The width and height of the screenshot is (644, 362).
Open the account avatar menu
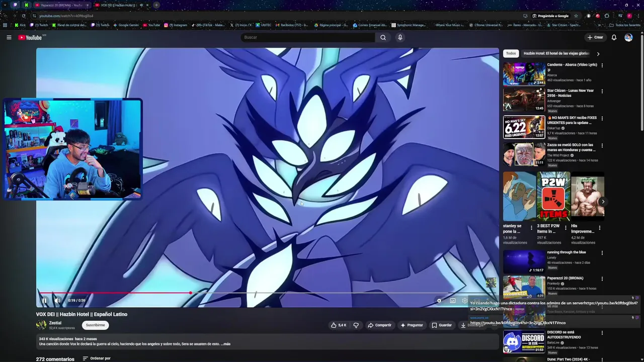[628, 37]
